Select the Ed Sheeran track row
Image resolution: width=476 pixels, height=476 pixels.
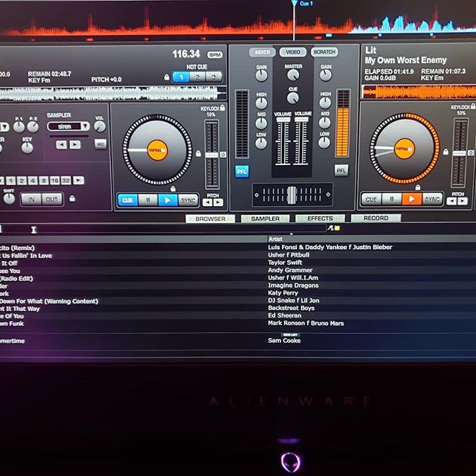[x=238, y=315]
